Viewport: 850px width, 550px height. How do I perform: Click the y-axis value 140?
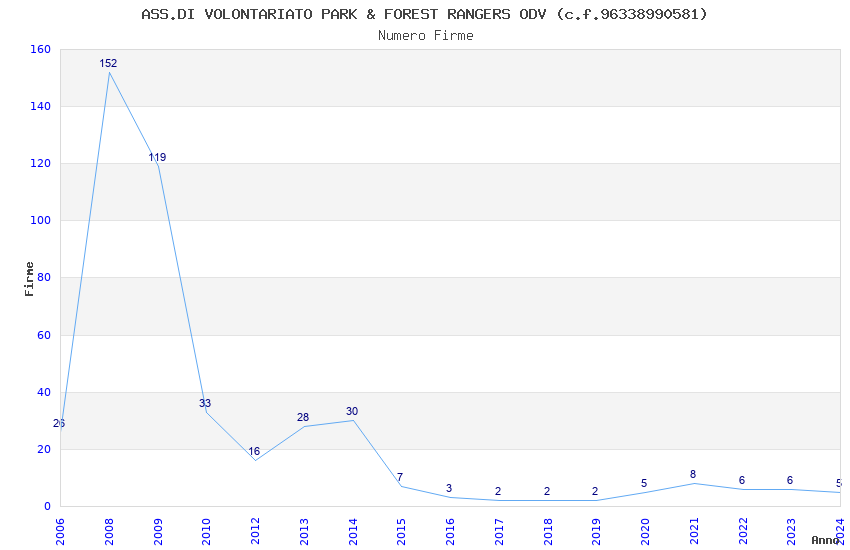point(41,106)
